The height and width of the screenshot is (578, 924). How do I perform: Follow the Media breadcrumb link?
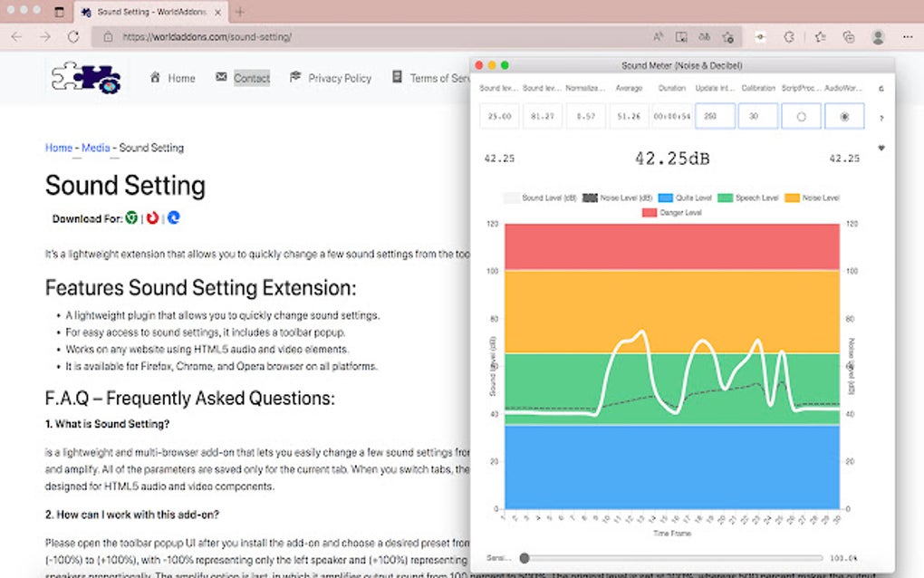96,147
